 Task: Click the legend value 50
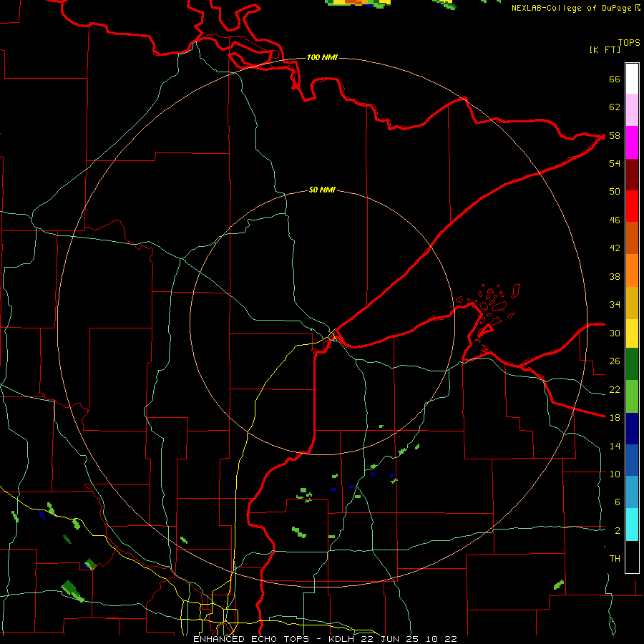point(615,191)
